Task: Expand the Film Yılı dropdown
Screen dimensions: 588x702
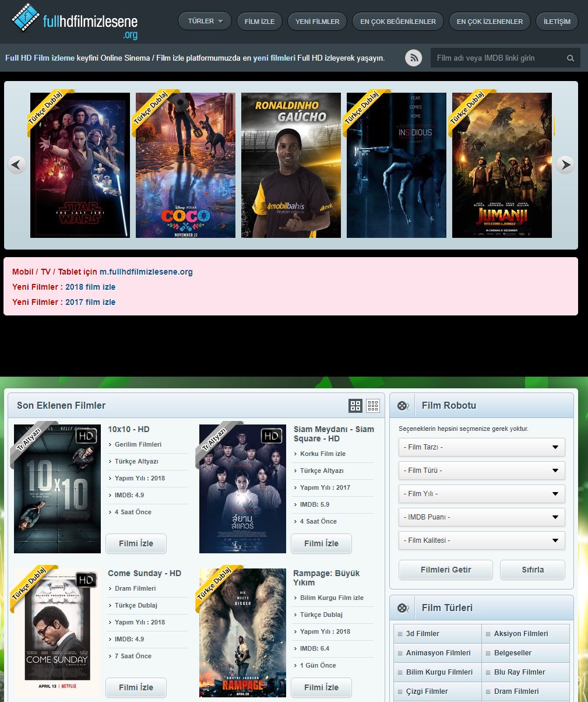Action: 482,494
